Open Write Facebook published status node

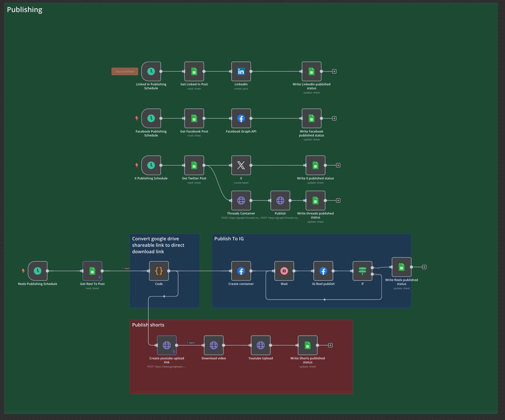click(x=311, y=118)
